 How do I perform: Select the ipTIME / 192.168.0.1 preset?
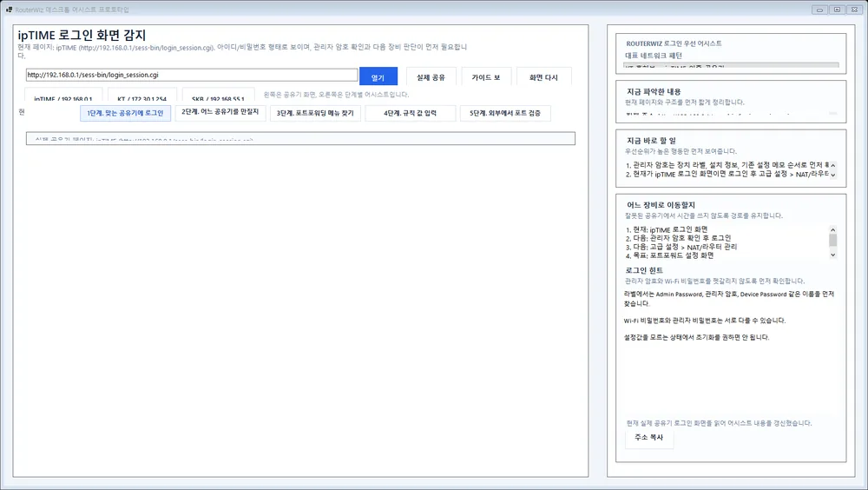(x=63, y=96)
